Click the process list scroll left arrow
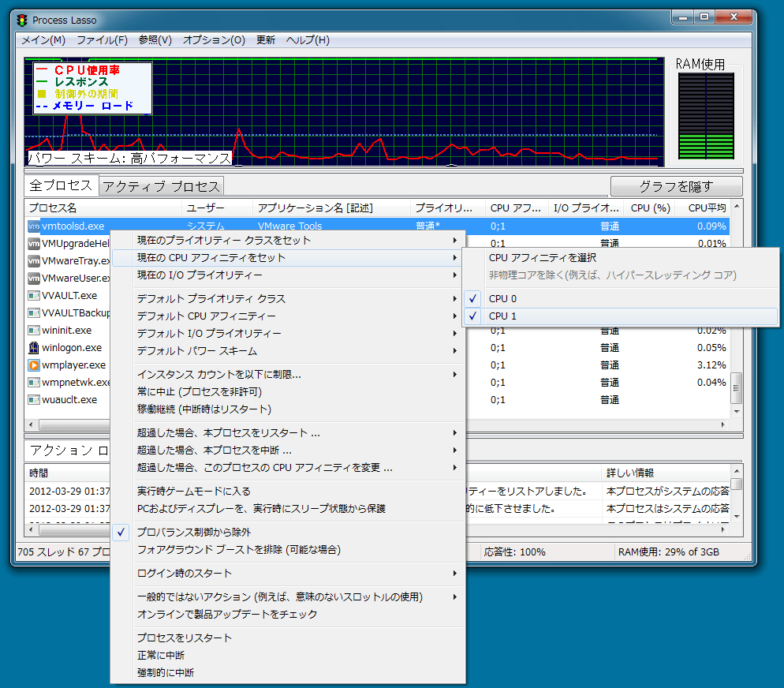Screen dimensions: 784x688 pyautogui.click(x=31, y=425)
